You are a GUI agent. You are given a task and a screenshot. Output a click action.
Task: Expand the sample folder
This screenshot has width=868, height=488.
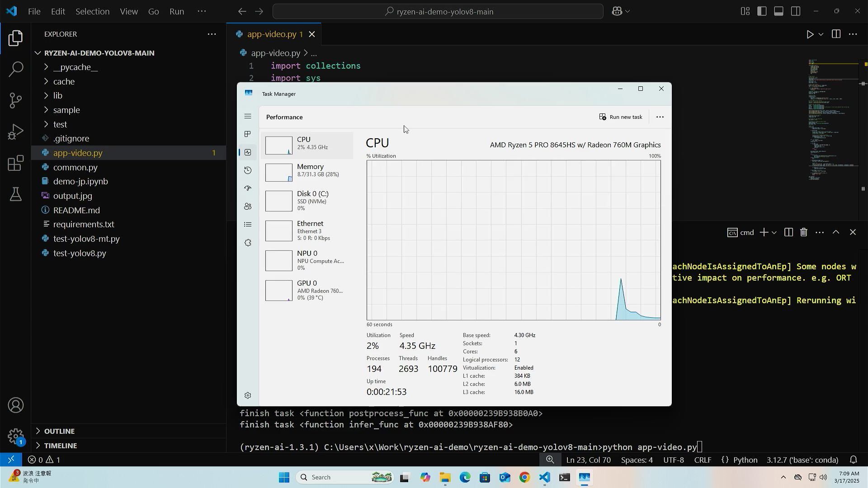pyautogui.click(x=66, y=110)
